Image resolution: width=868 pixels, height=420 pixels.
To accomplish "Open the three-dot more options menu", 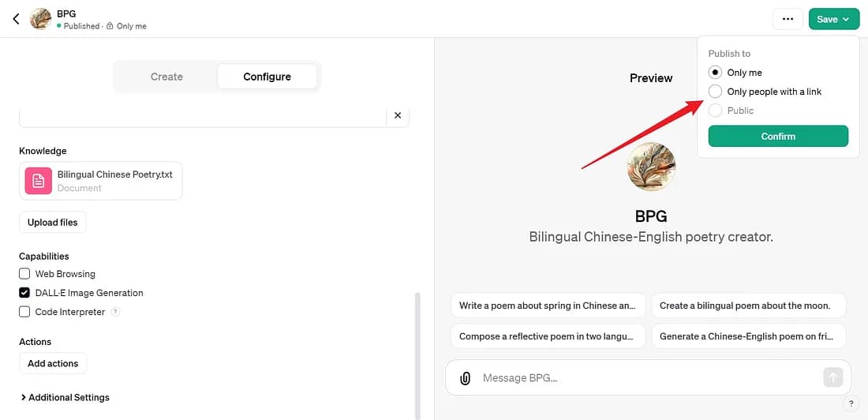I will point(788,19).
